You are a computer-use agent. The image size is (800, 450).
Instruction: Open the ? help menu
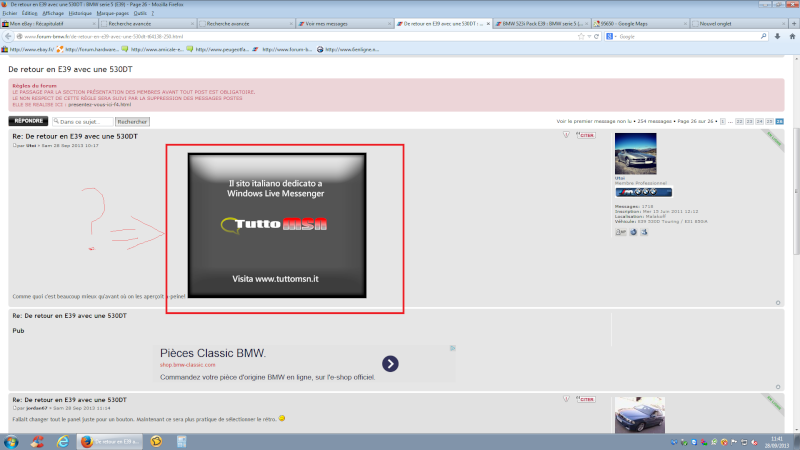152,13
